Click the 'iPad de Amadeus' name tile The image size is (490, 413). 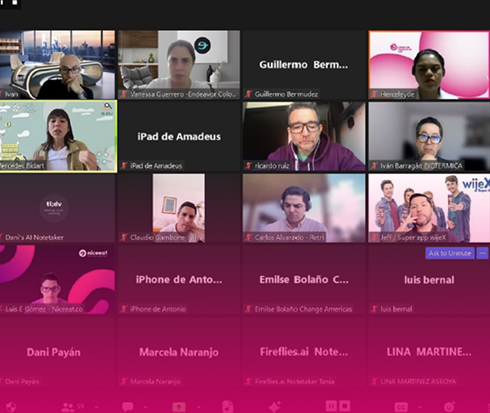point(179,136)
